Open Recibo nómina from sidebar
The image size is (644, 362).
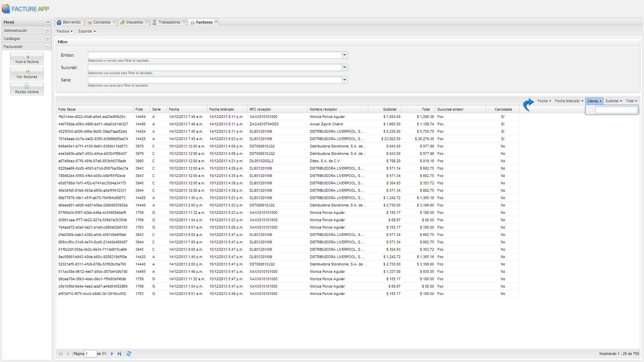click(27, 89)
